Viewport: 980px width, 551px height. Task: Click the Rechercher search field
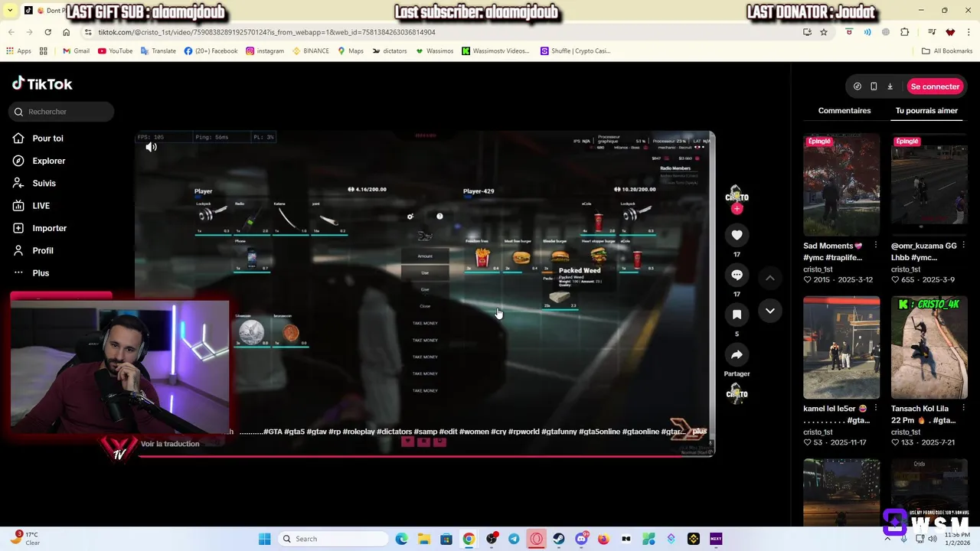click(x=63, y=112)
